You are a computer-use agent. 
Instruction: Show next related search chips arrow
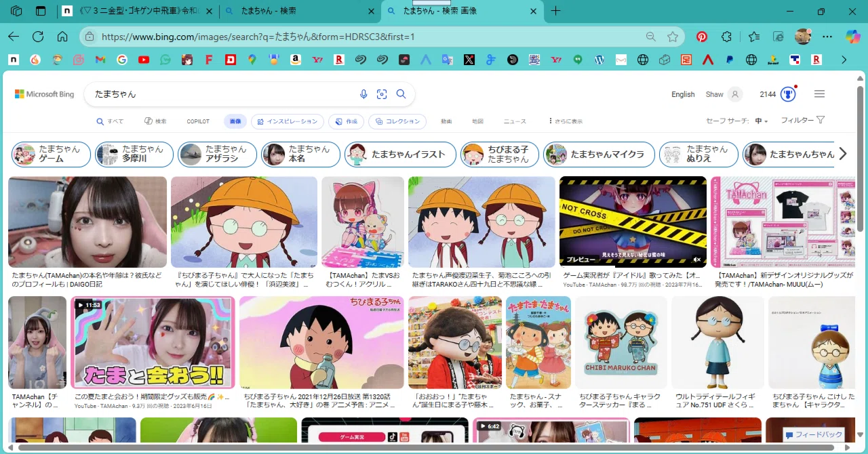(x=843, y=154)
